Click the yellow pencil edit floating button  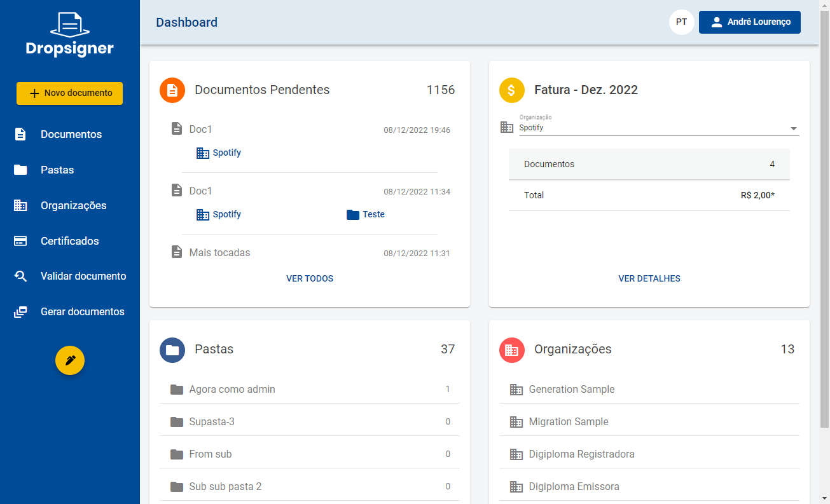tap(70, 360)
